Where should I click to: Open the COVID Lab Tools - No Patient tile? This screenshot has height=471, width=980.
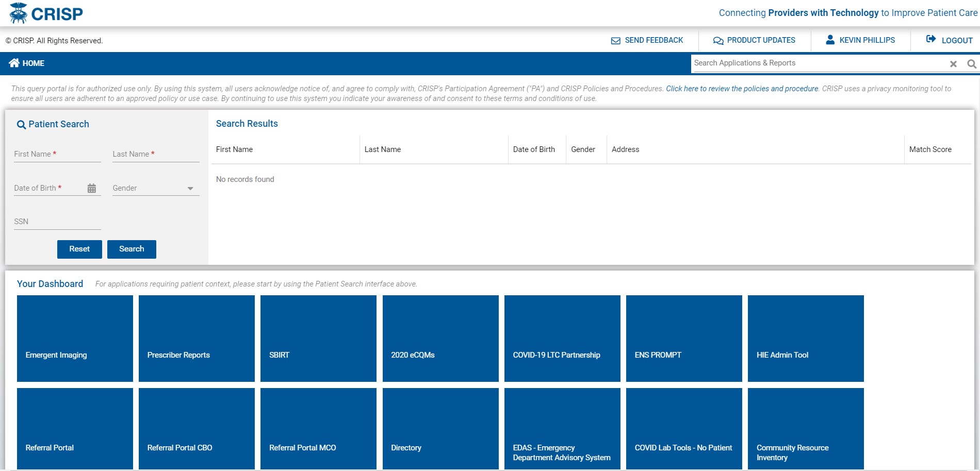point(684,429)
